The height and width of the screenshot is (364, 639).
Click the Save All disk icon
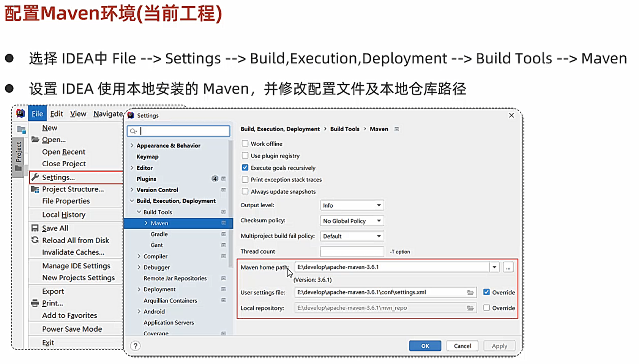click(x=35, y=228)
